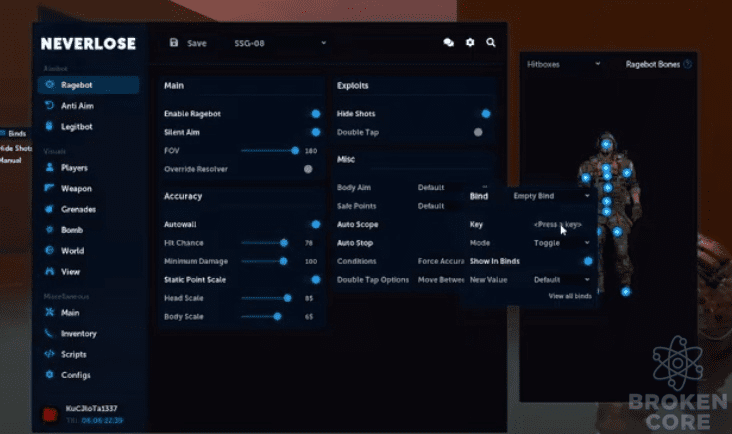Click the Hit Chance slider handle
This screenshot has height=434, width=732.
pos(284,243)
